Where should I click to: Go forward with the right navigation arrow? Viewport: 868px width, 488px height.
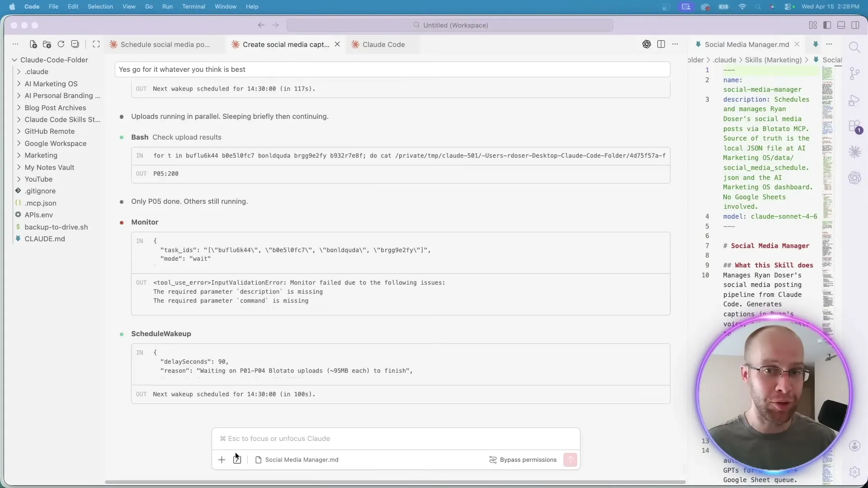(x=275, y=25)
